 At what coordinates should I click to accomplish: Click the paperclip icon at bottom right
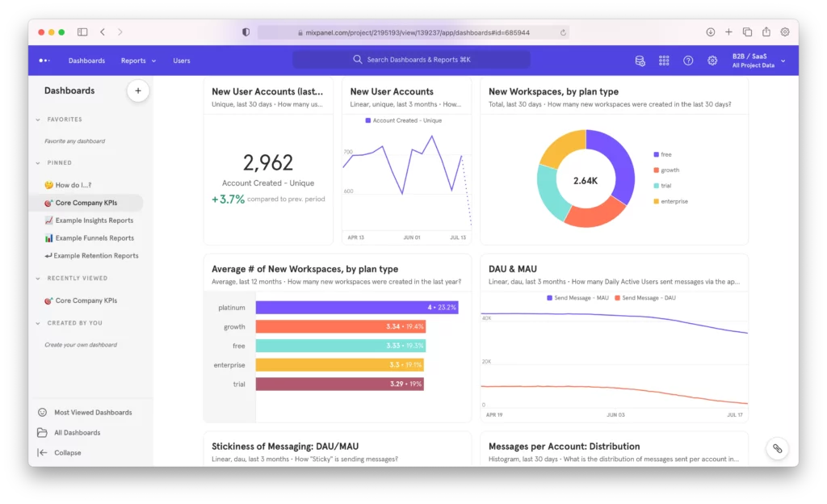point(776,448)
